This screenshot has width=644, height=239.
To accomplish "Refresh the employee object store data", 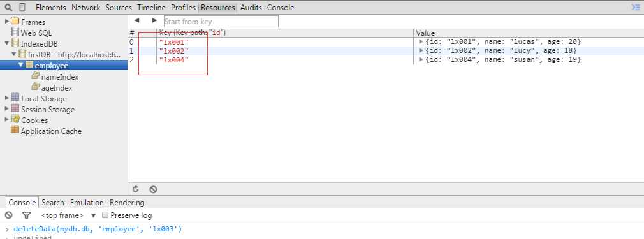I will pos(136,189).
